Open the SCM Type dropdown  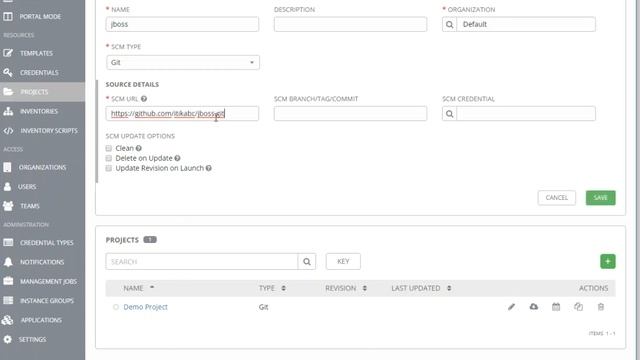(x=182, y=62)
